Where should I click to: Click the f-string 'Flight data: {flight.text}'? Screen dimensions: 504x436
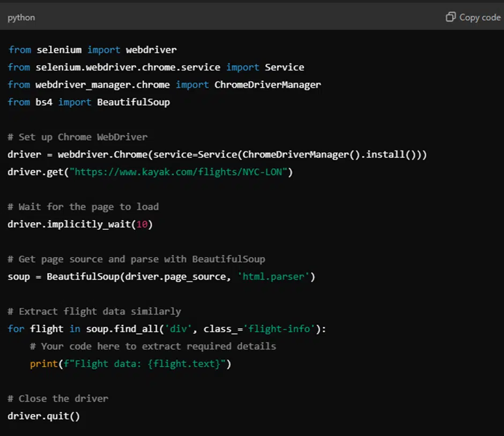(x=144, y=364)
